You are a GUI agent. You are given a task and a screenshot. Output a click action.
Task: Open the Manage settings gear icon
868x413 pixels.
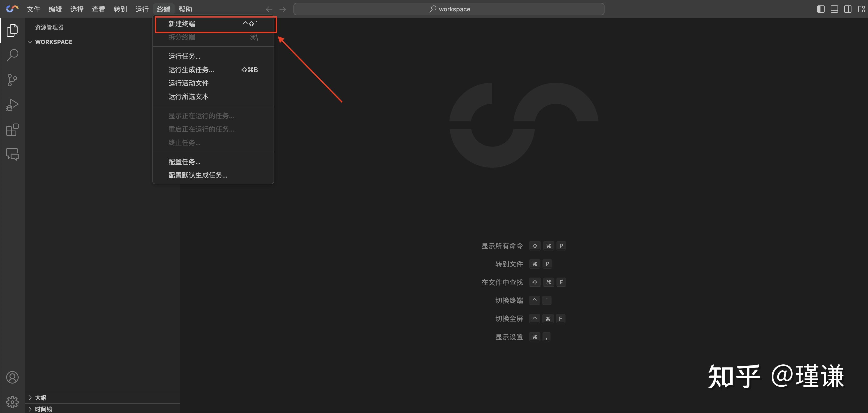(12, 402)
